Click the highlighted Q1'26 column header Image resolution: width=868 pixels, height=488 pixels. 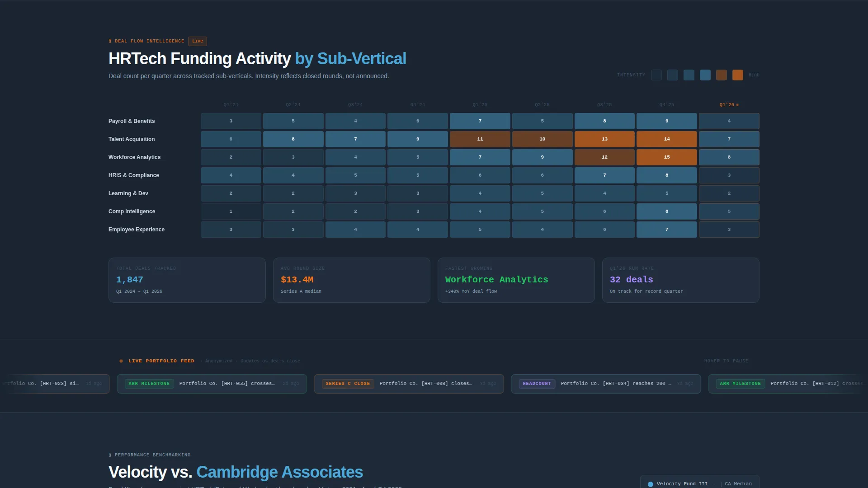coord(729,105)
